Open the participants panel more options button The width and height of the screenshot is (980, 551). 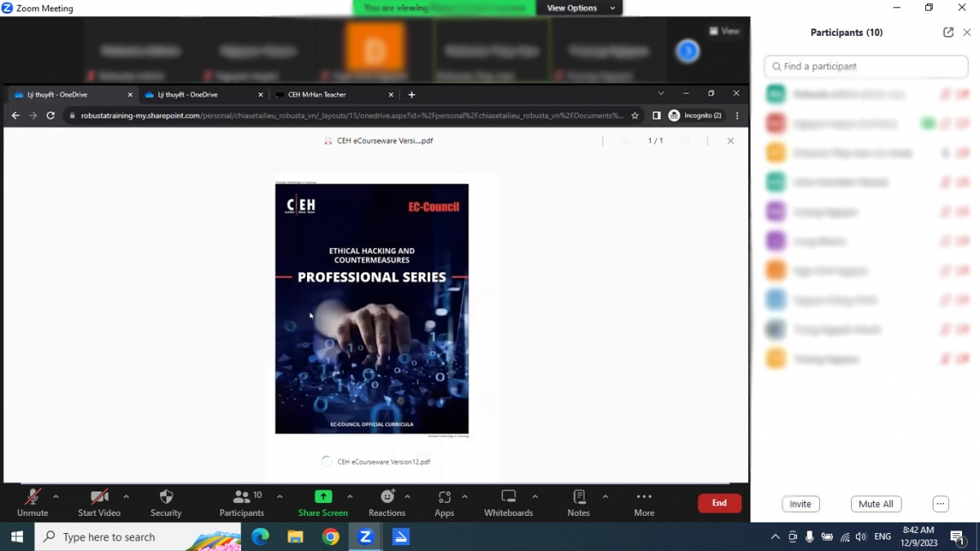tap(941, 504)
